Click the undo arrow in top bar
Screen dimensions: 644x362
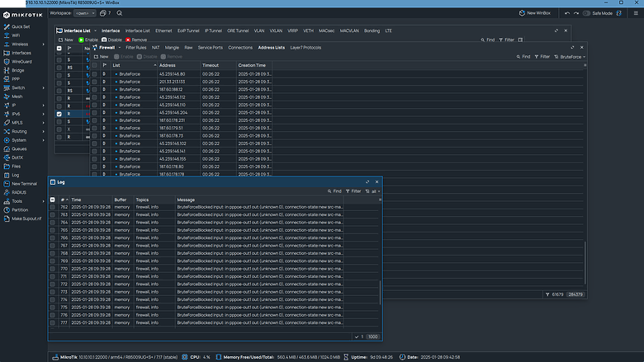point(567,13)
